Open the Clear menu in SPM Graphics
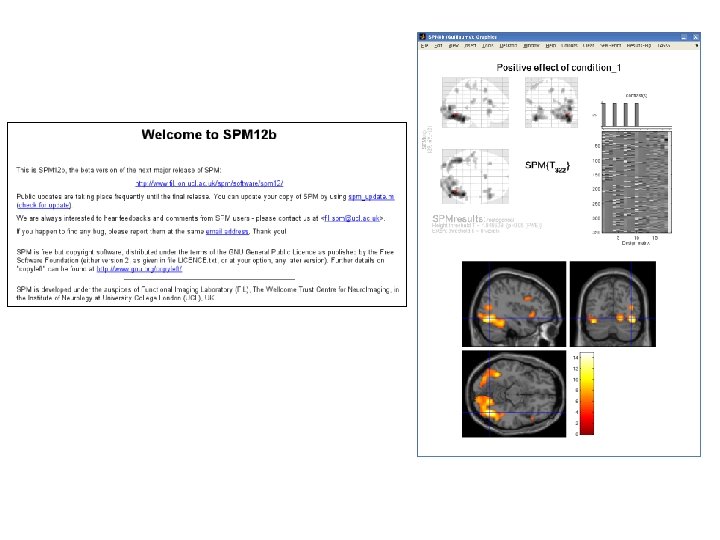The height and width of the screenshot is (540, 720). tap(589, 45)
